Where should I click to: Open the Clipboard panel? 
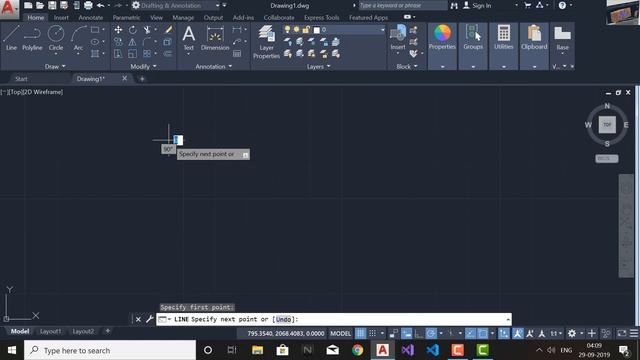[x=534, y=38]
